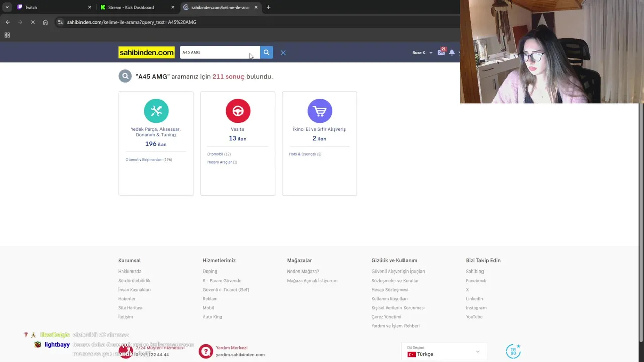Open Otomobil (12) link
This screenshot has height=362, width=644.
219,154
